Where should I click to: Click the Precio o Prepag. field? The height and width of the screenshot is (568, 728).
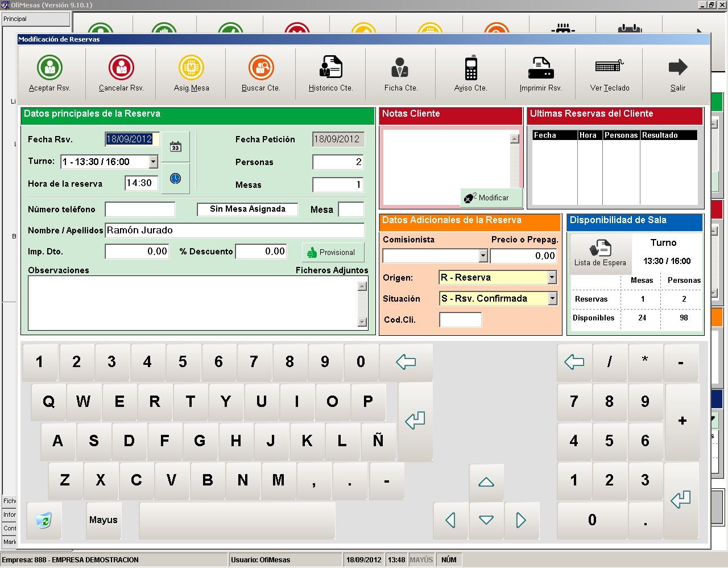[523, 256]
